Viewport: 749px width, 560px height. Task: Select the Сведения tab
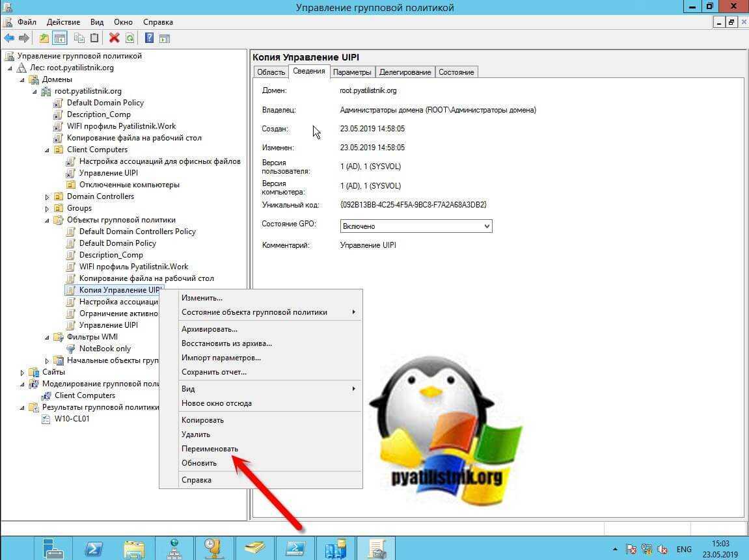pyautogui.click(x=309, y=71)
